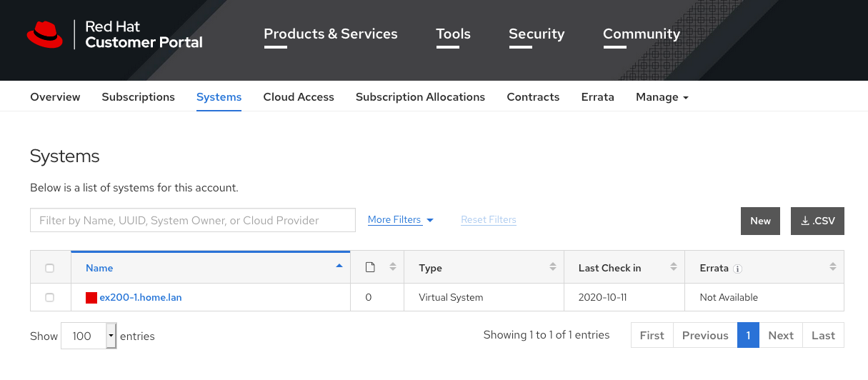Viewport: 868px width, 380px height.
Task: Open the Security top menu
Action: (537, 34)
